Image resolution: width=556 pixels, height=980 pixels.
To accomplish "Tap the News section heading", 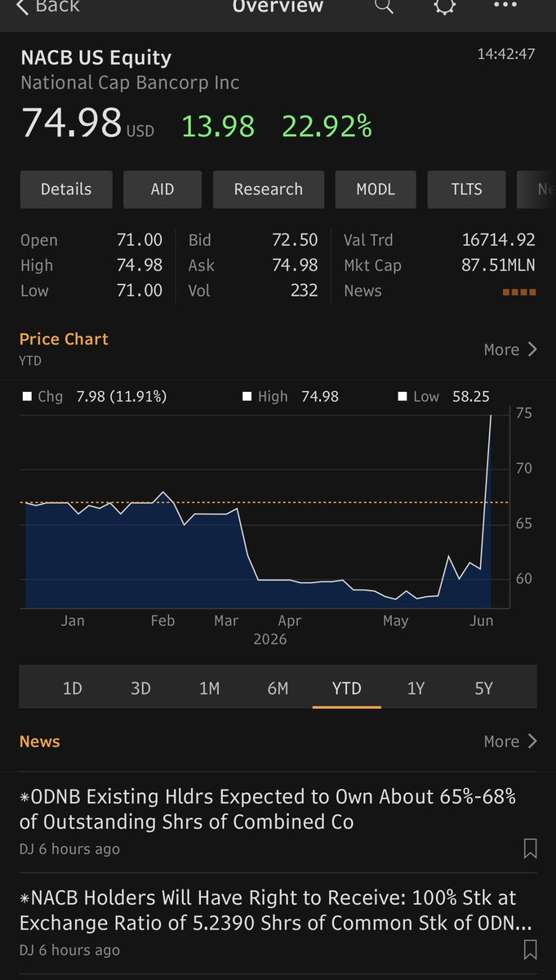I will click(x=40, y=742).
